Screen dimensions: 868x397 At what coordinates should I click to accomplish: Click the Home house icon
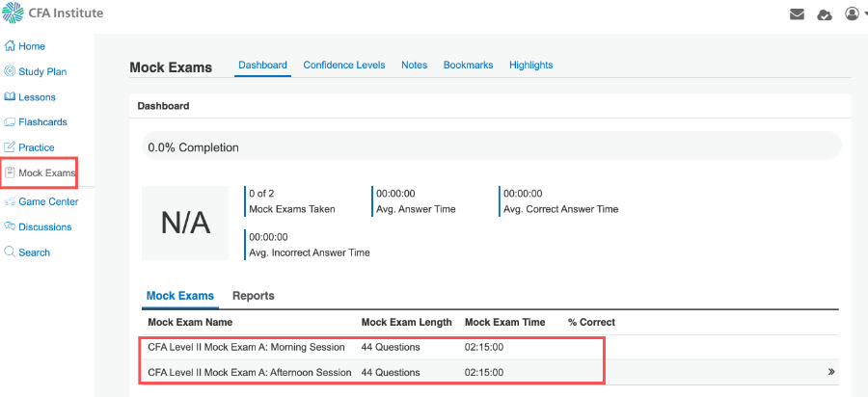click(10, 46)
